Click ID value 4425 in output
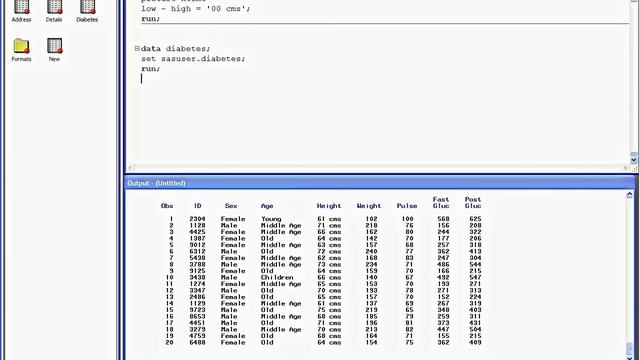The image size is (640, 360). click(197, 232)
